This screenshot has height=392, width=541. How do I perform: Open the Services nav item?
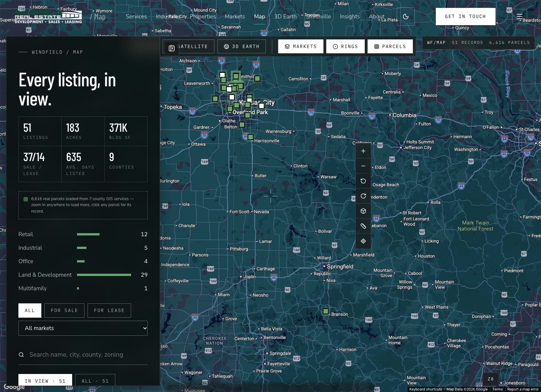click(x=136, y=17)
